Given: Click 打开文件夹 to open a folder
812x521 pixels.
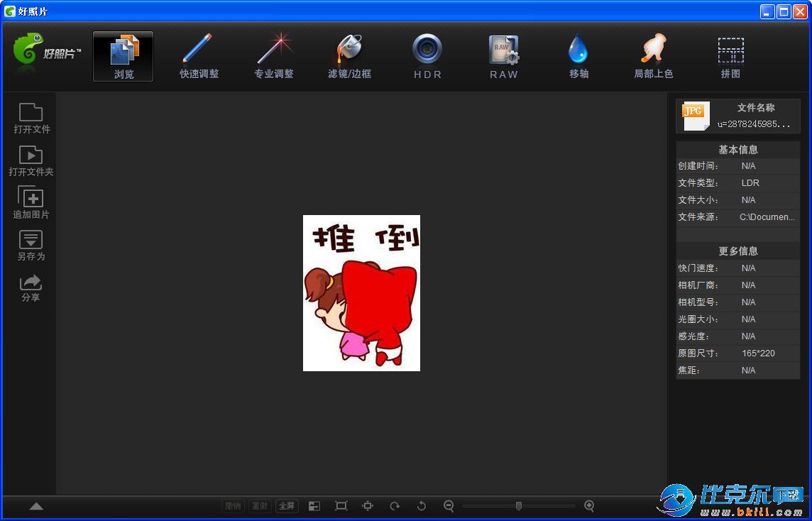Looking at the screenshot, I should click(31, 160).
